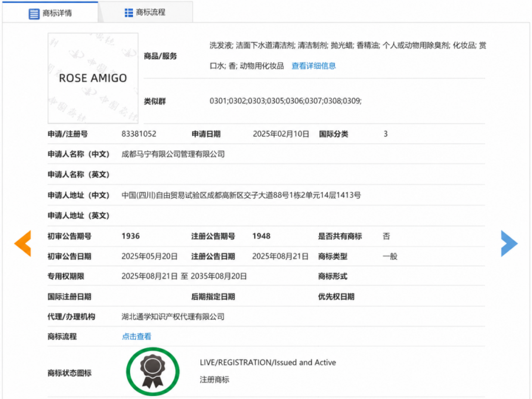
Task: Click the goods list starting with 洗发液
Action: coord(348,55)
